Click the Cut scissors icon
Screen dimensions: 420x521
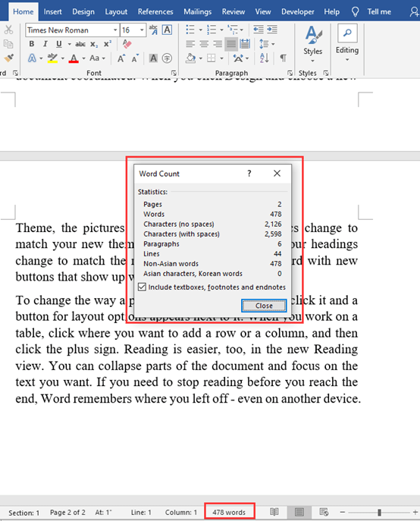[8, 30]
